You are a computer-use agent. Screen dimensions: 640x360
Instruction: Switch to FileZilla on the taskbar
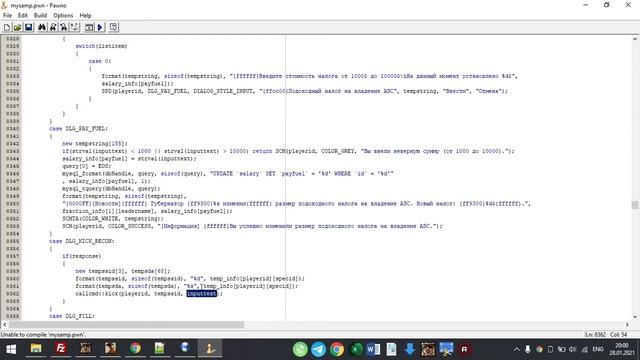(61, 349)
